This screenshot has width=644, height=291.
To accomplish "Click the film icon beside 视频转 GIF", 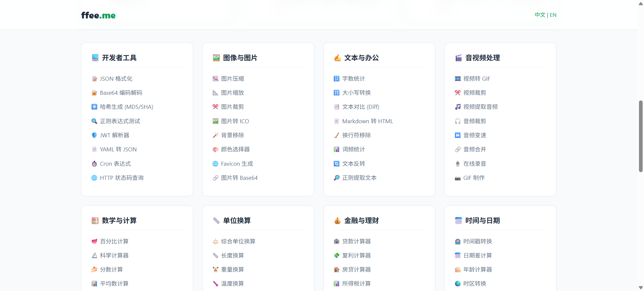I will [458, 79].
